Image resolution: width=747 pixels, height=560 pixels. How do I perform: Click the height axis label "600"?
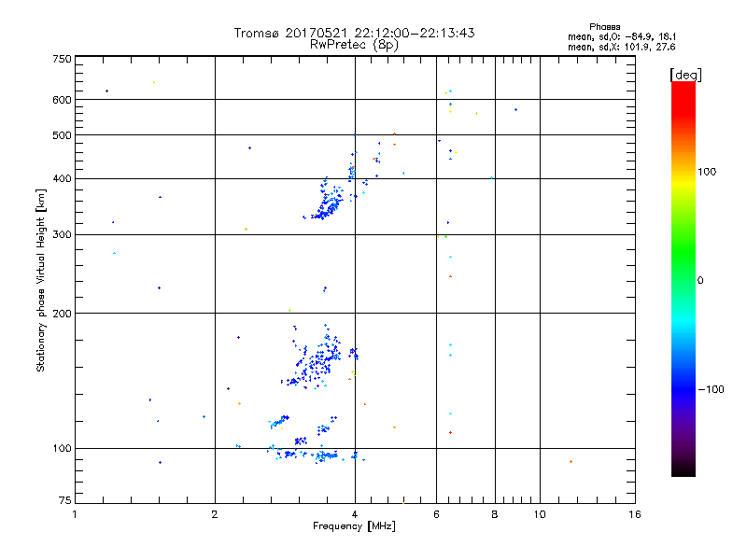pos(62,100)
